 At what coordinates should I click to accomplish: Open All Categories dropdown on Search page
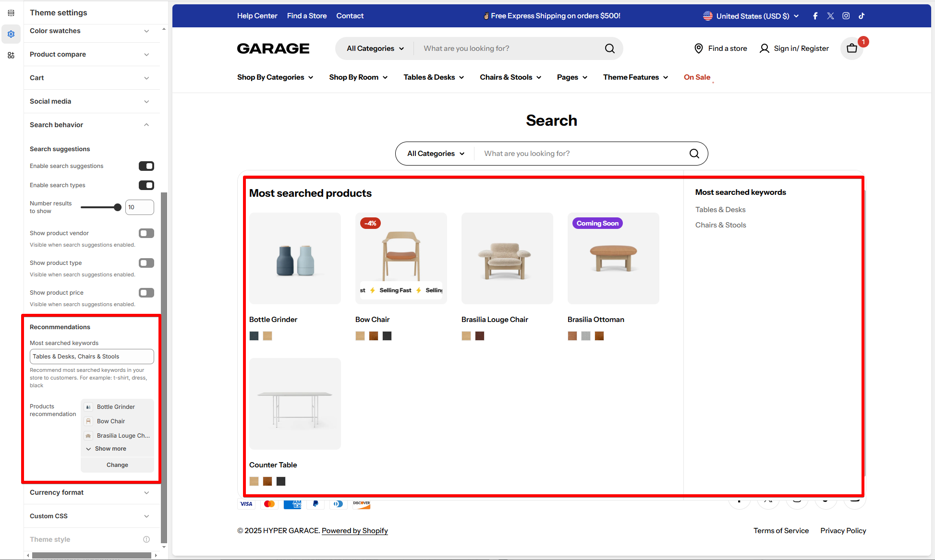pyautogui.click(x=436, y=154)
